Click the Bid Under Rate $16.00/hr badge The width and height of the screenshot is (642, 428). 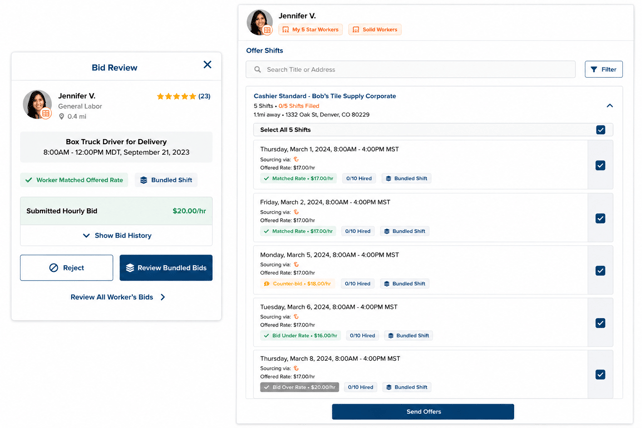pos(301,336)
